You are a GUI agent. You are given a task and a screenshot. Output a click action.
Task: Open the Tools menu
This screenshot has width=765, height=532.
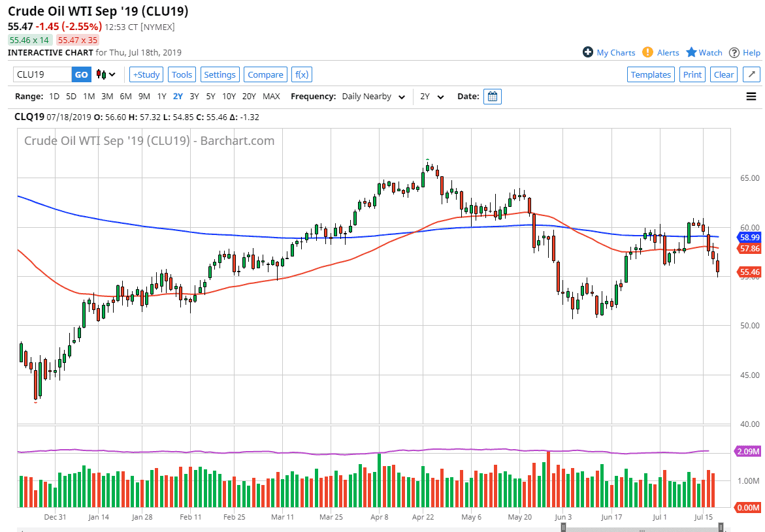click(182, 74)
